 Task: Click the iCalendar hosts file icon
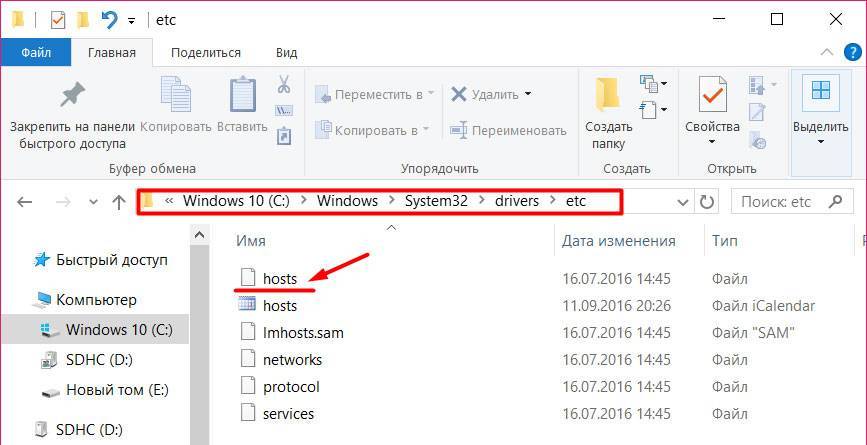click(x=247, y=305)
